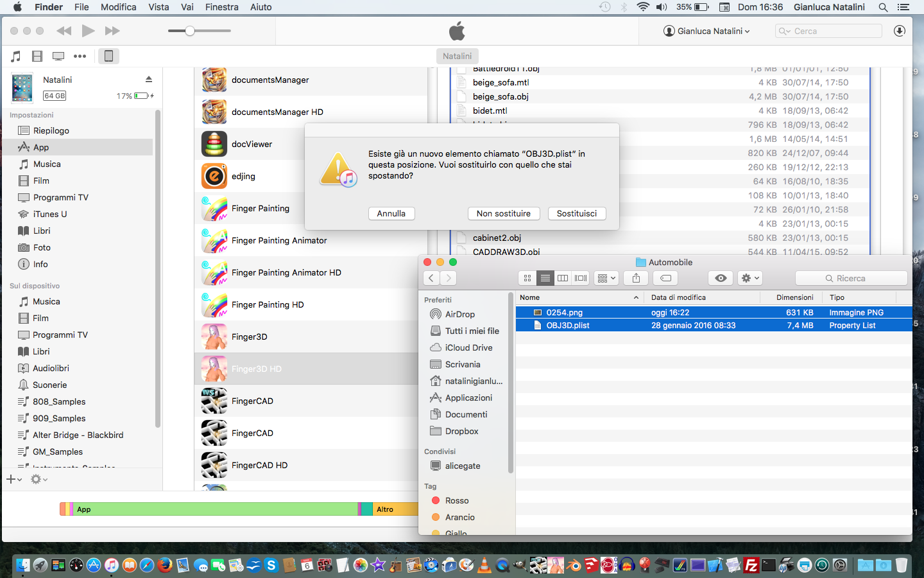Screen dimensions: 924x578
Task: Sort by Data di modifica column
Action: click(x=703, y=297)
